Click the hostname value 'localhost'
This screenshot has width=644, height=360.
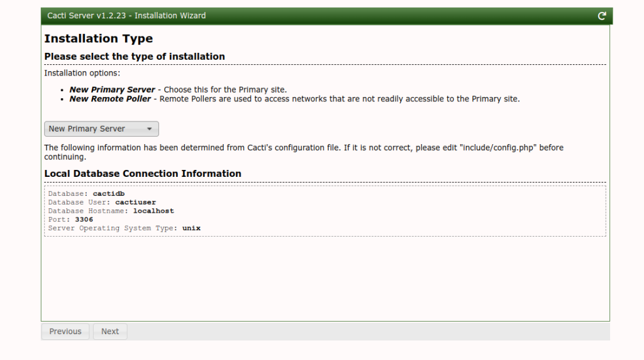click(x=153, y=211)
